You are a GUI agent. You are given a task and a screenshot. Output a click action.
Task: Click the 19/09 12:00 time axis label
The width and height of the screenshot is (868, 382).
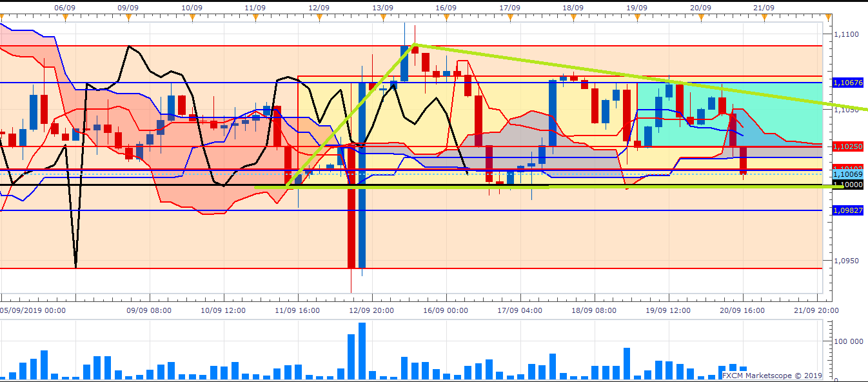668,310
